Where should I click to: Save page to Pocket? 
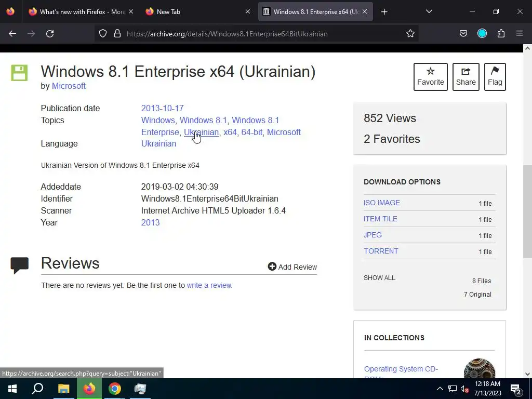pyautogui.click(x=463, y=34)
